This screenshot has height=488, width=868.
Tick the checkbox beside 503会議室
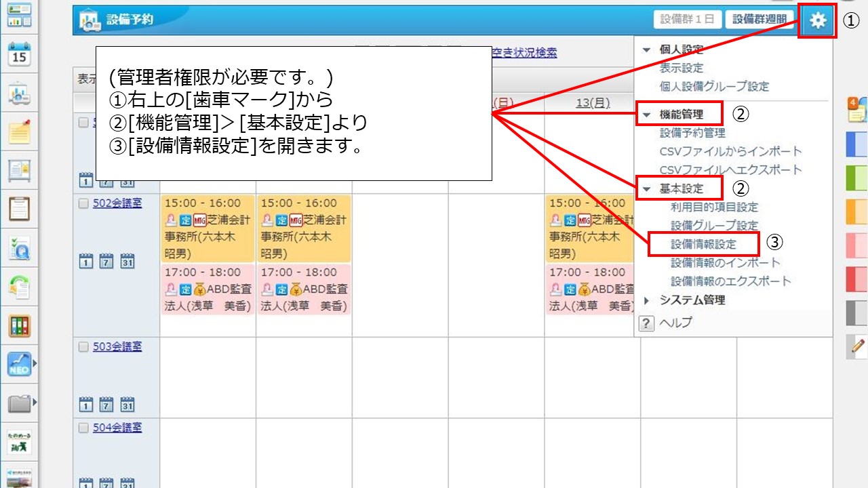pyautogui.click(x=83, y=347)
